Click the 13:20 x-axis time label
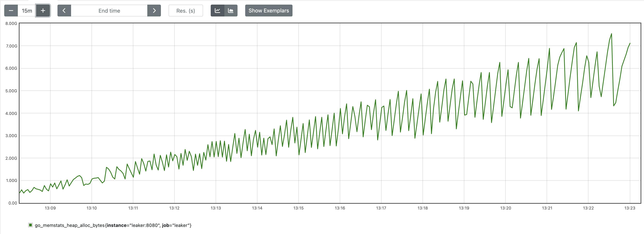The width and height of the screenshot is (644, 234). 506,208
